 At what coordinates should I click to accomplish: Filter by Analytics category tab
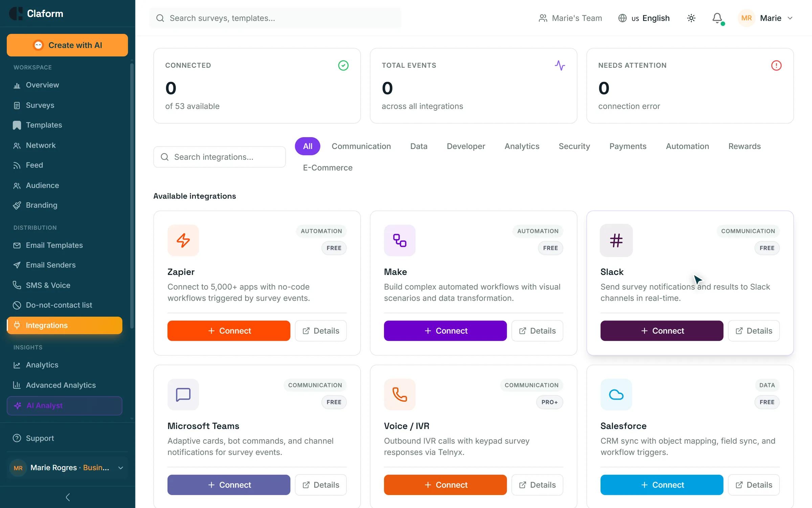point(522,146)
